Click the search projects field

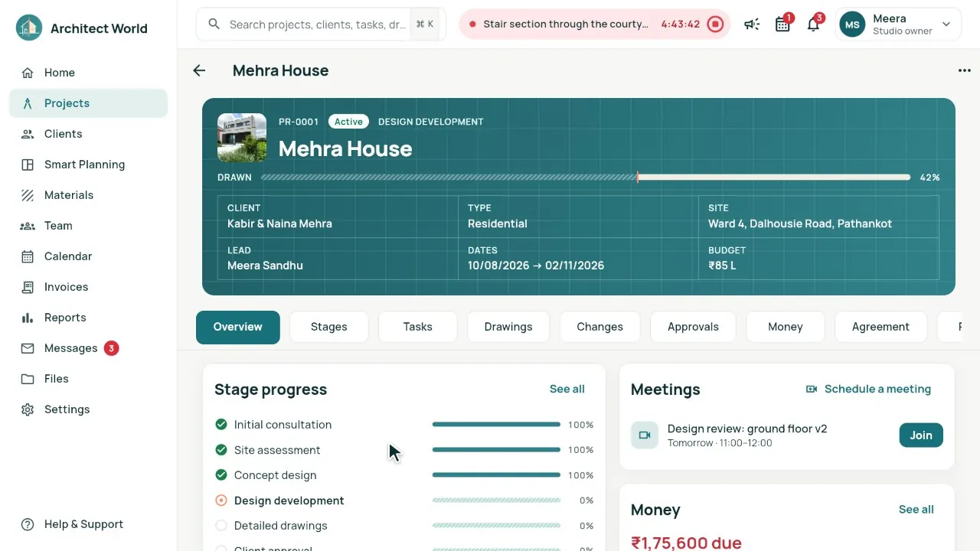(321, 24)
